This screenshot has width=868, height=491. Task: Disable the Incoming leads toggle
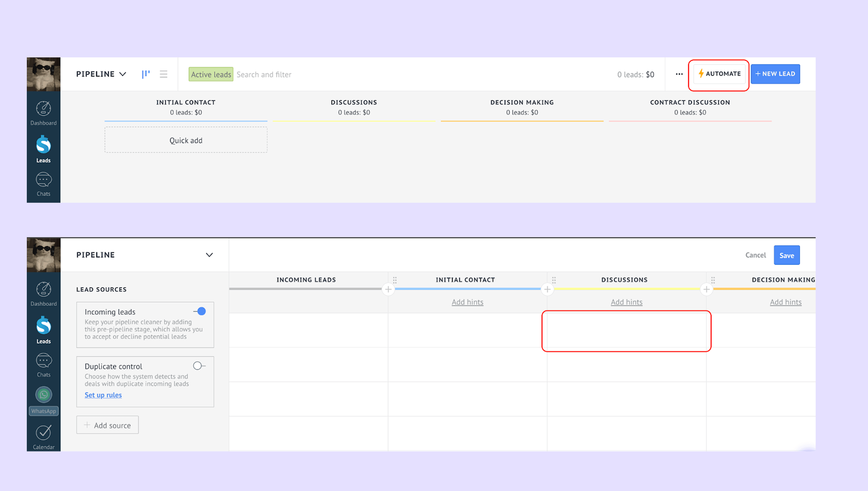pyautogui.click(x=200, y=311)
